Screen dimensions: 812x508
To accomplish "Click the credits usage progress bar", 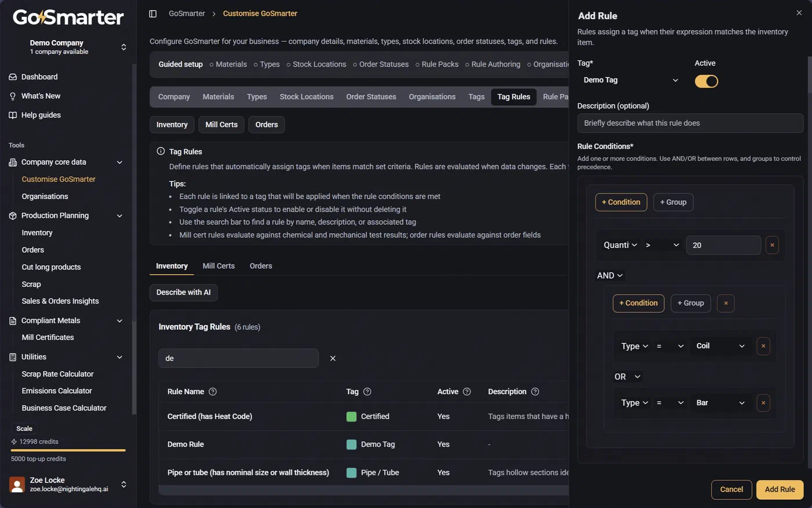I will tap(68, 451).
